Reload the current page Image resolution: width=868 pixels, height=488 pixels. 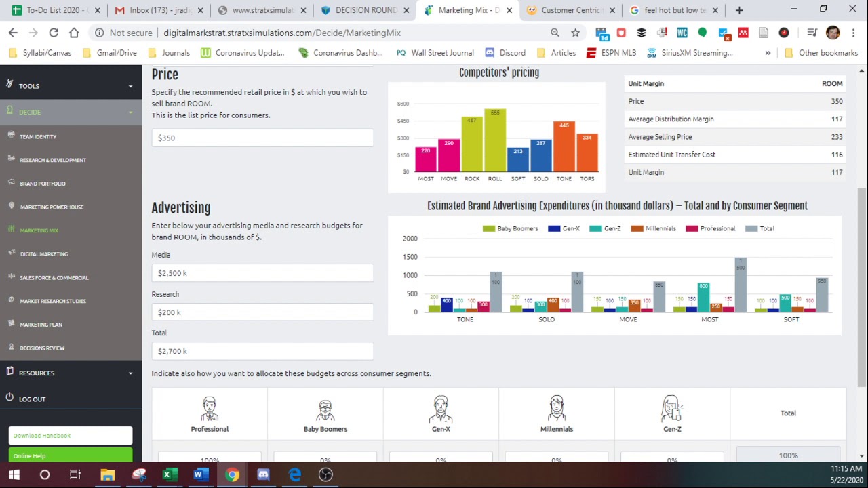pyautogui.click(x=54, y=33)
